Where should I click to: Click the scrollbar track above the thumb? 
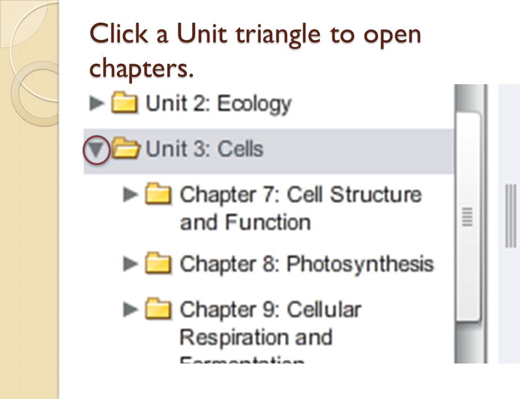pos(470,98)
